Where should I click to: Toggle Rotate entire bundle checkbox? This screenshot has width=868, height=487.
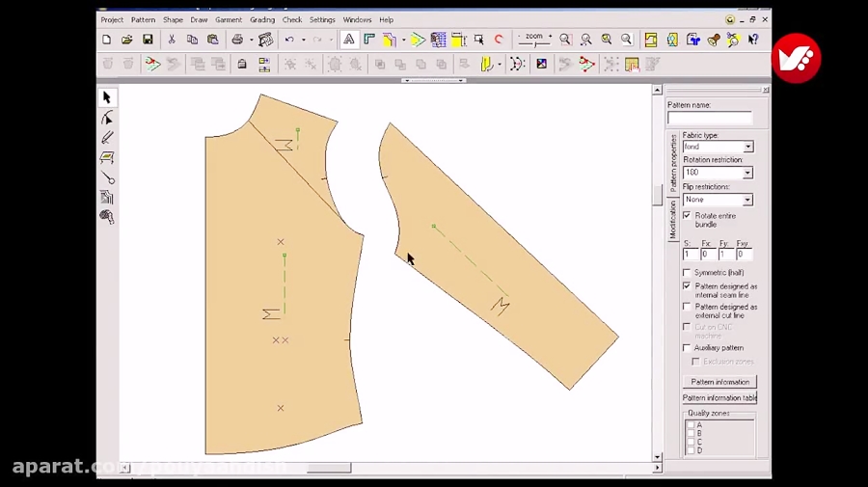687,215
